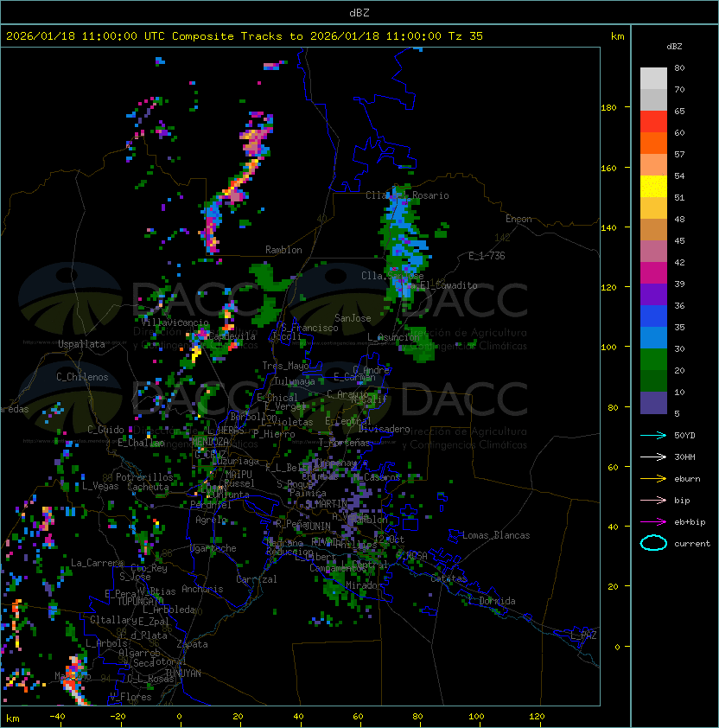719x728 pixels.
Task: Select the bright yellow 54 dBZ legend swatch
Action: (x=653, y=186)
